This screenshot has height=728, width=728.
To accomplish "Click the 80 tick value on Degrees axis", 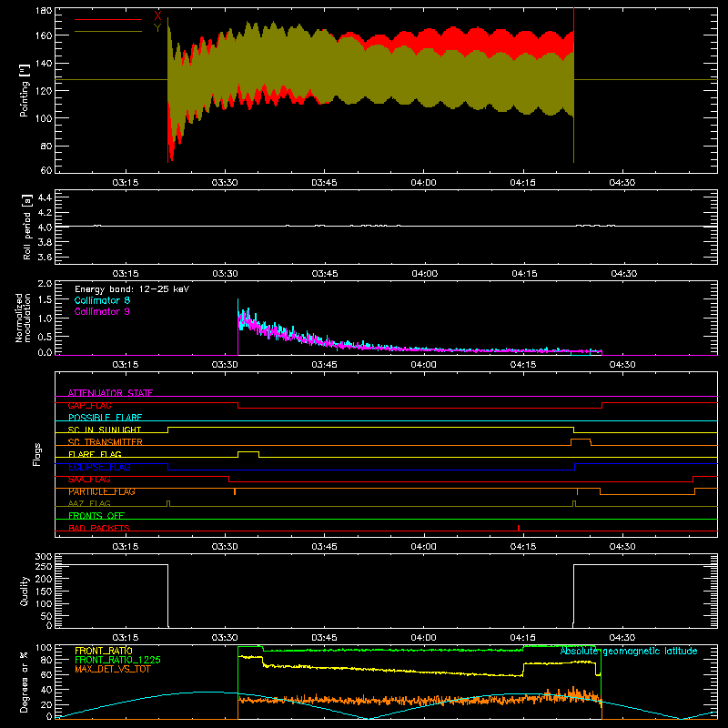I will [46, 660].
